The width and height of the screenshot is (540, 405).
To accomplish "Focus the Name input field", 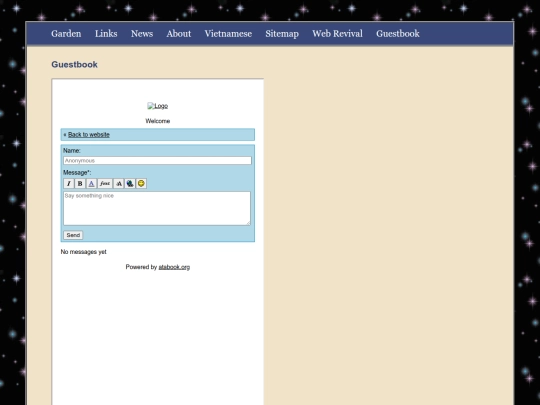I will coord(157,160).
